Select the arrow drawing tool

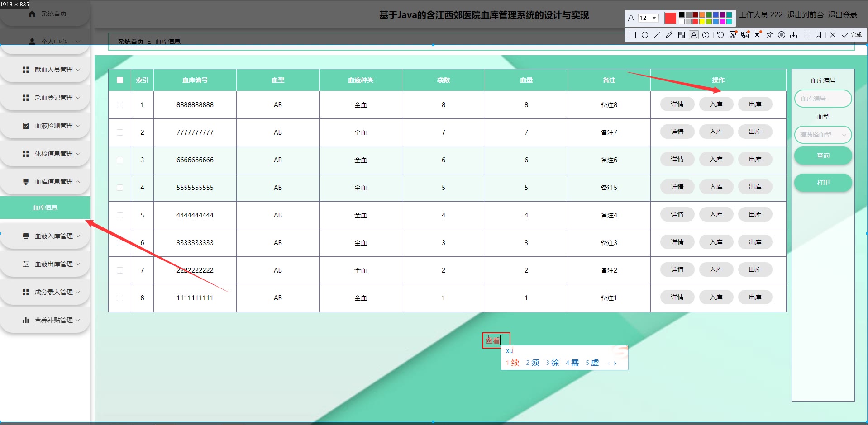pos(657,35)
